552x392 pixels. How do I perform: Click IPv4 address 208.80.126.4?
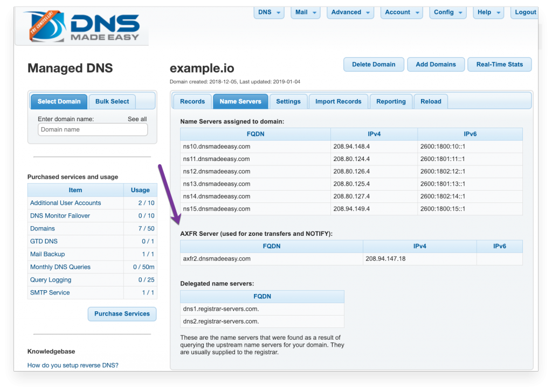click(x=351, y=172)
